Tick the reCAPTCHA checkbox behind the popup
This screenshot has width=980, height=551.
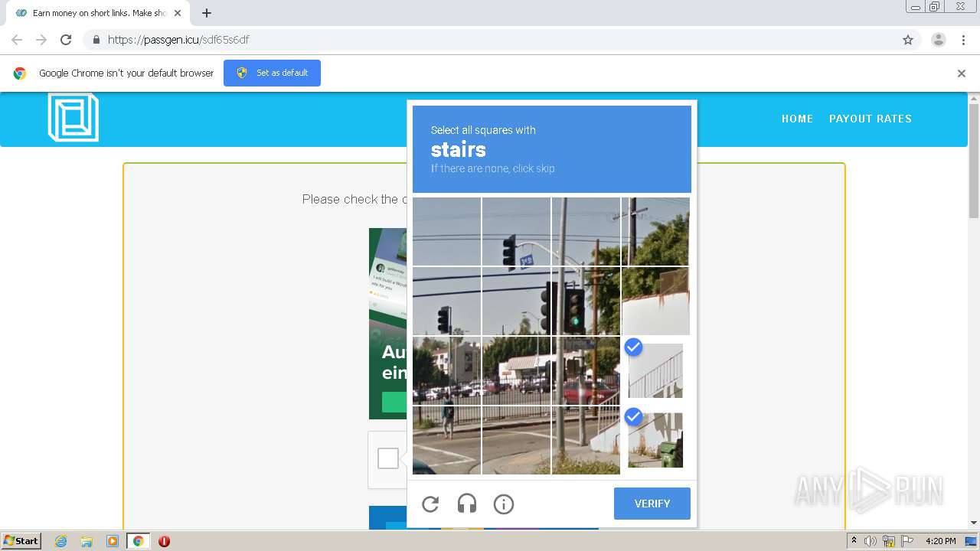pos(388,458)
